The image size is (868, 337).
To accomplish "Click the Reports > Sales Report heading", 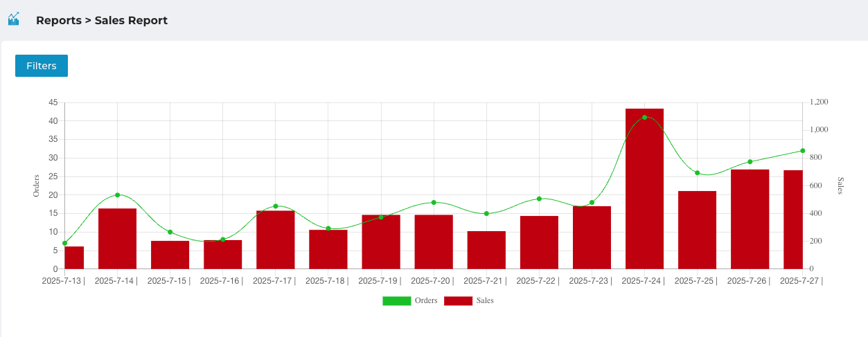I will click(x=102, y=21).
